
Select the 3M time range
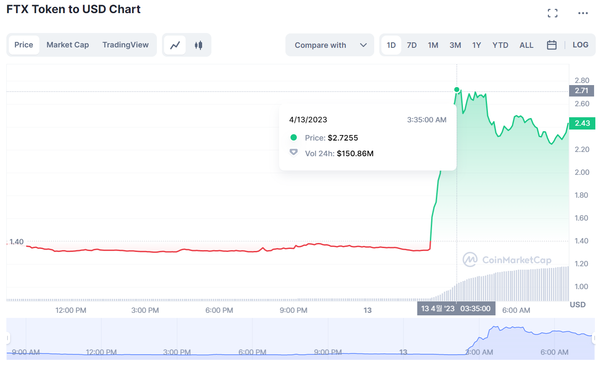pyautogui.click(x=455, y=45)
